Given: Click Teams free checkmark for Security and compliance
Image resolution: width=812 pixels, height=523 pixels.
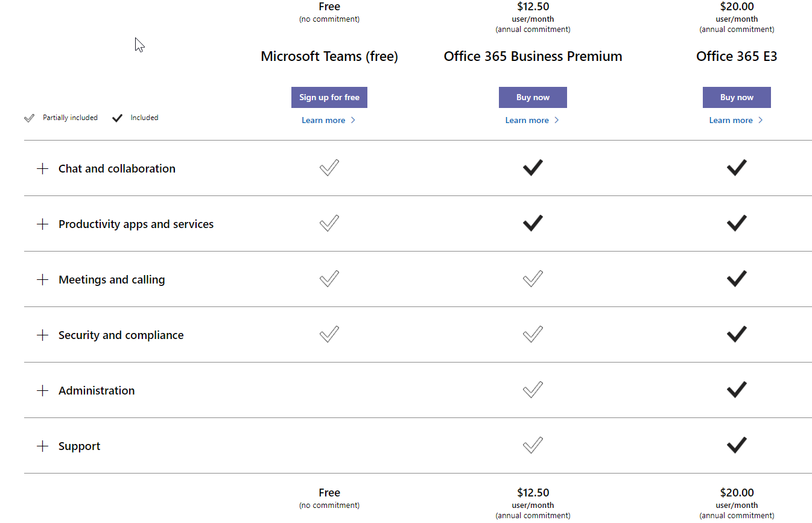Looking at the screenshot, I should (x=329, y=334).
